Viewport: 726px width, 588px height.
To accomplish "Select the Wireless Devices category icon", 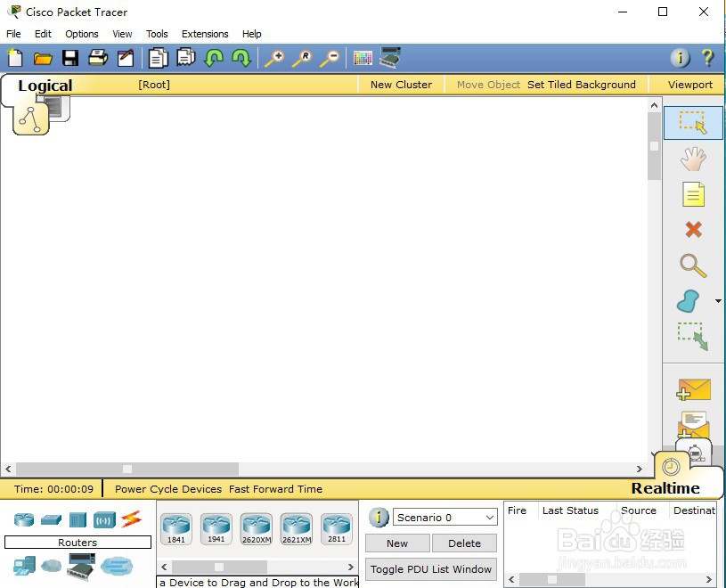I will coord(104,520).
